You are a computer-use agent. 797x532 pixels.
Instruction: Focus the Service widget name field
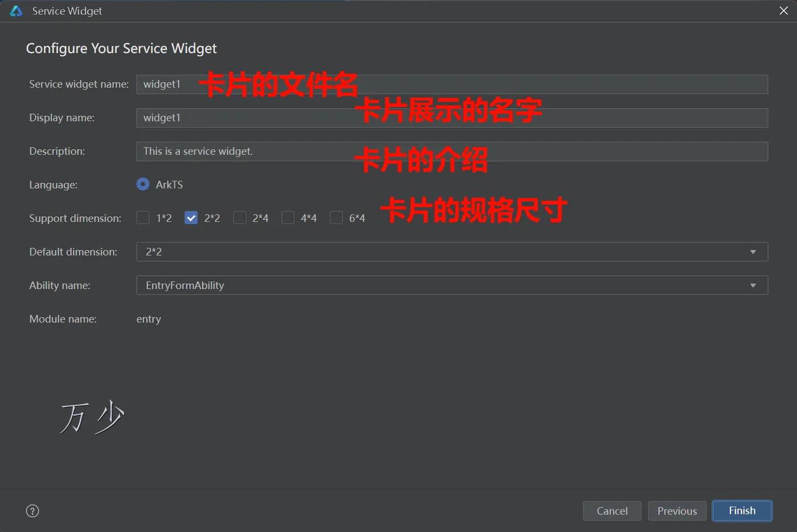[x=452, y=84]
